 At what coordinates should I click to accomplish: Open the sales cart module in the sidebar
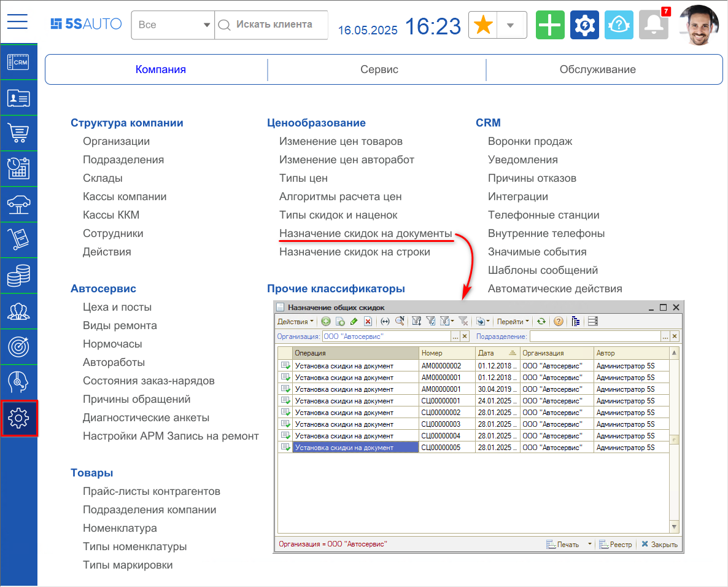[18, 133]
